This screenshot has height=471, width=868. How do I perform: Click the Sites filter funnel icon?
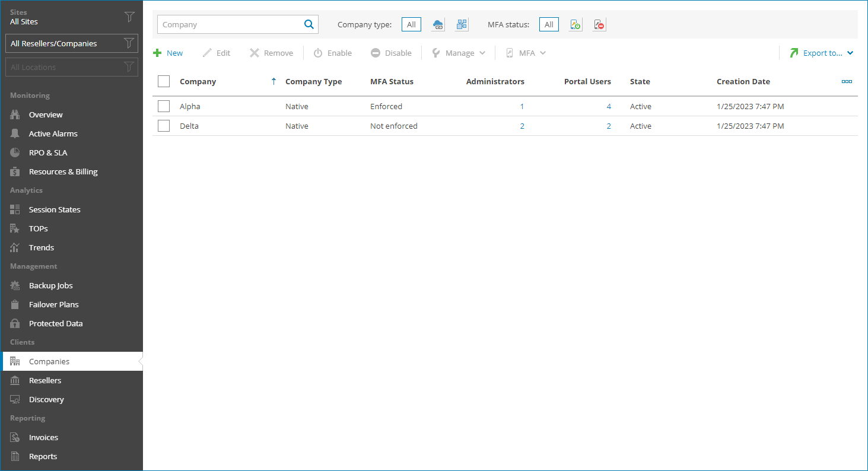[129, 17]
